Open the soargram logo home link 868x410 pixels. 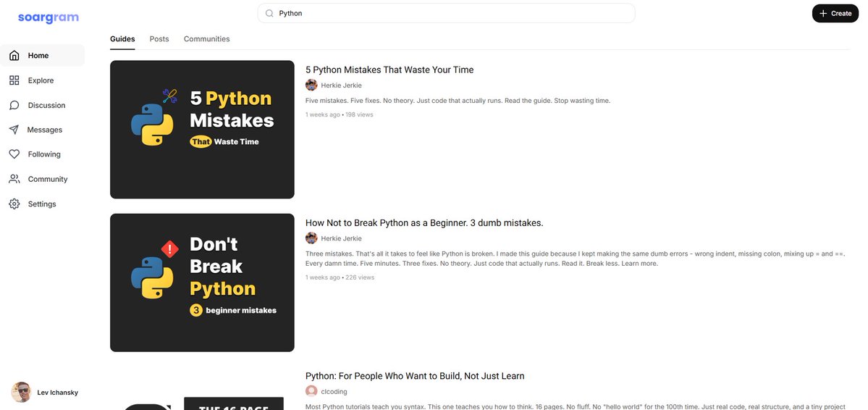[49, 17]
